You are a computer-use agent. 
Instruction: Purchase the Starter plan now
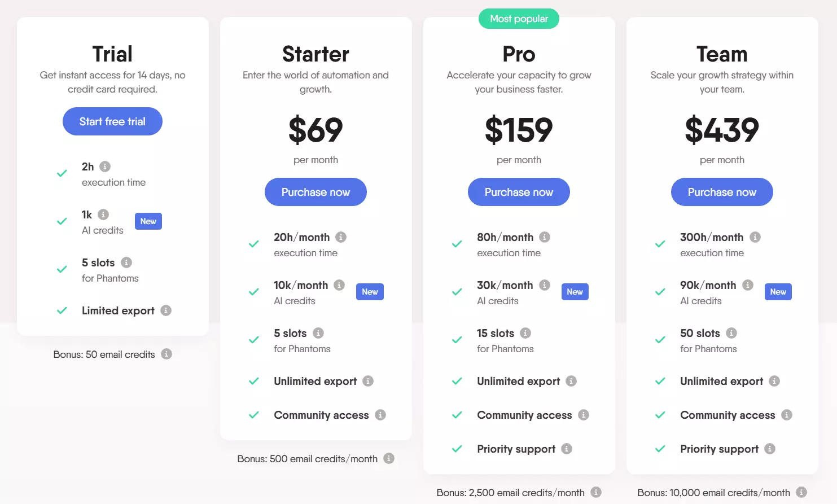315,192
